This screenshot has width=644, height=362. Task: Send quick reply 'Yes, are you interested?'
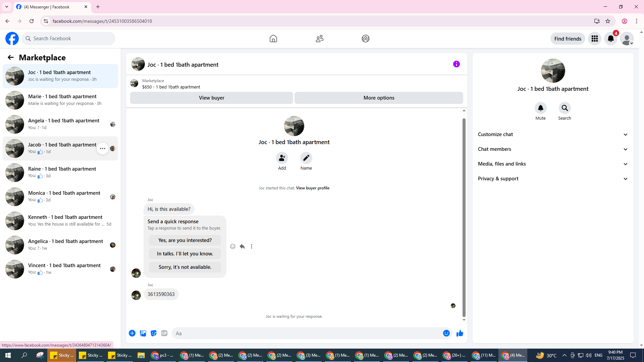click(x=185, y=240)
